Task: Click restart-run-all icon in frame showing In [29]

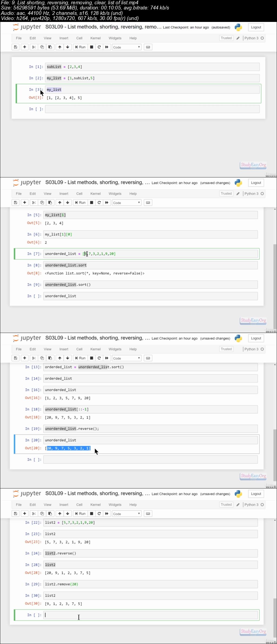Action: click(107, 514)
